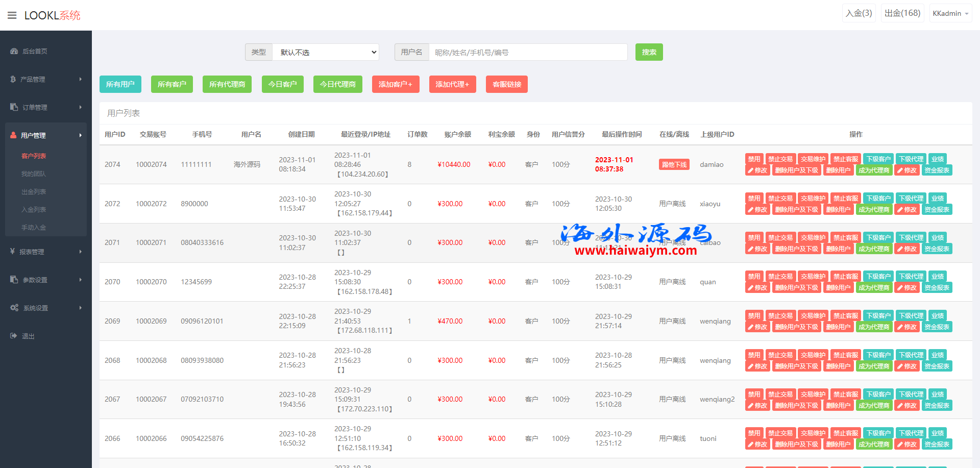Viewport: 980px width, 468px height.
Task: Focus the 用户名 search input field
Action: pos(528,52)
